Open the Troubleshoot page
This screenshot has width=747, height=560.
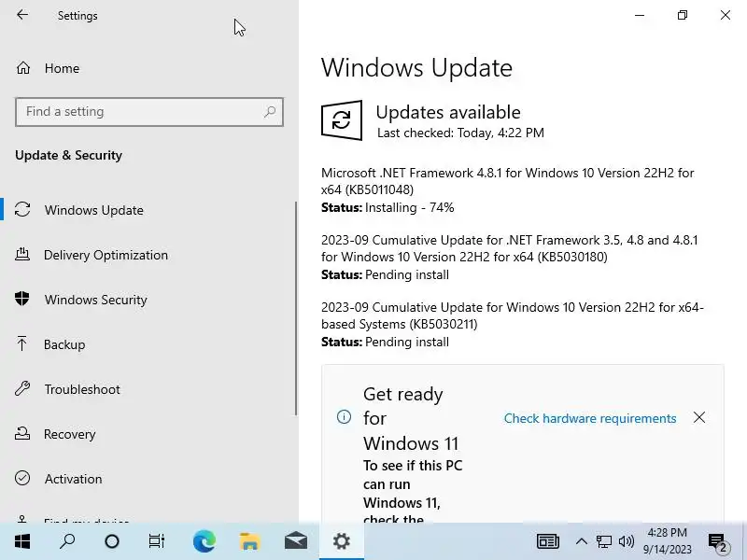(x=148, y=389)
